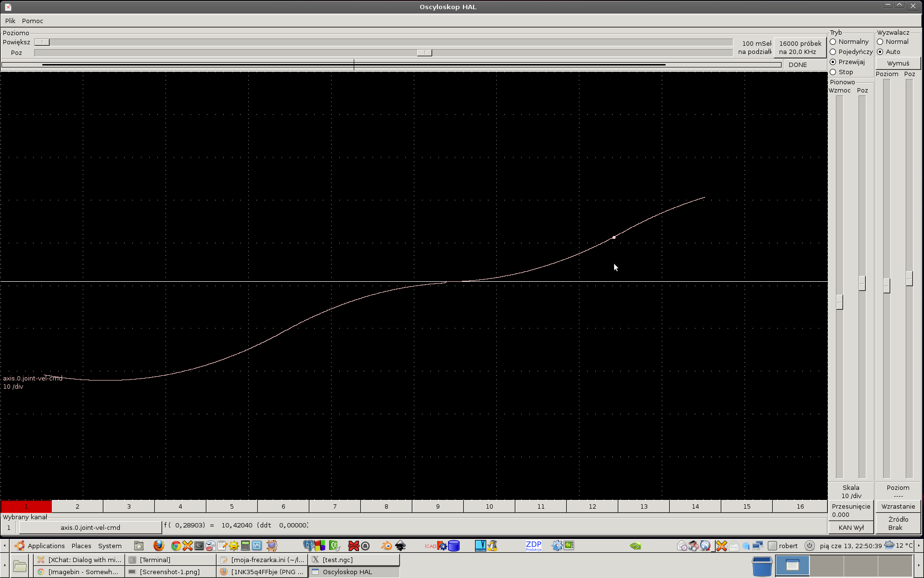Click the weather rain cloud applet
This screenshot has height=578, width=924.
pos(889,545)
